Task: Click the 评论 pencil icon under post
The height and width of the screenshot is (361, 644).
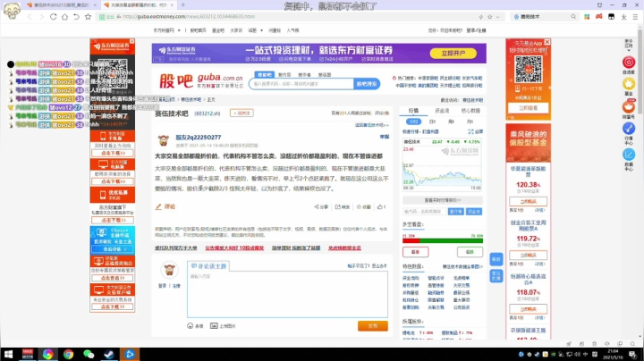Action: coord(158,206)
